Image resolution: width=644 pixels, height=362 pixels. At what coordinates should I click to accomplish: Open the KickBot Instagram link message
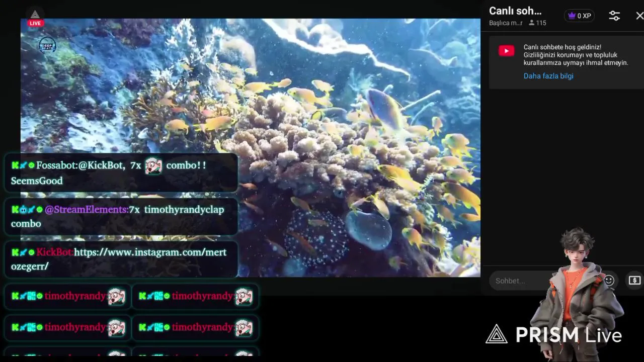pyautogui.click(x=150, y=252)
